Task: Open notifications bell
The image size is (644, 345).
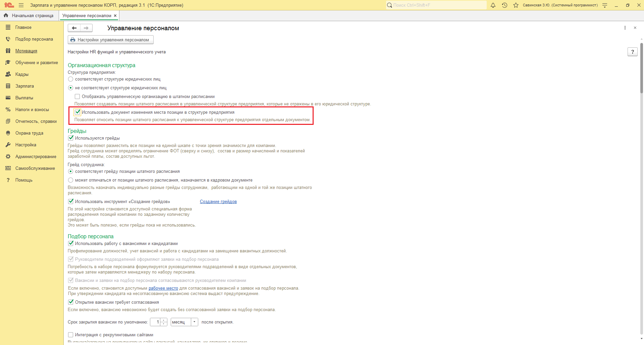Action: tap(493, 5)
